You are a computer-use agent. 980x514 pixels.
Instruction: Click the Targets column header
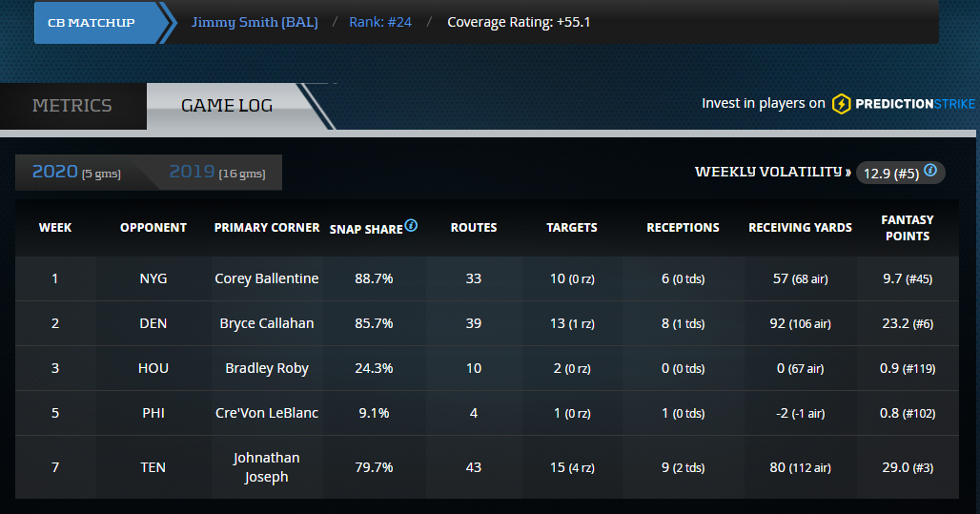coord(571,228)
